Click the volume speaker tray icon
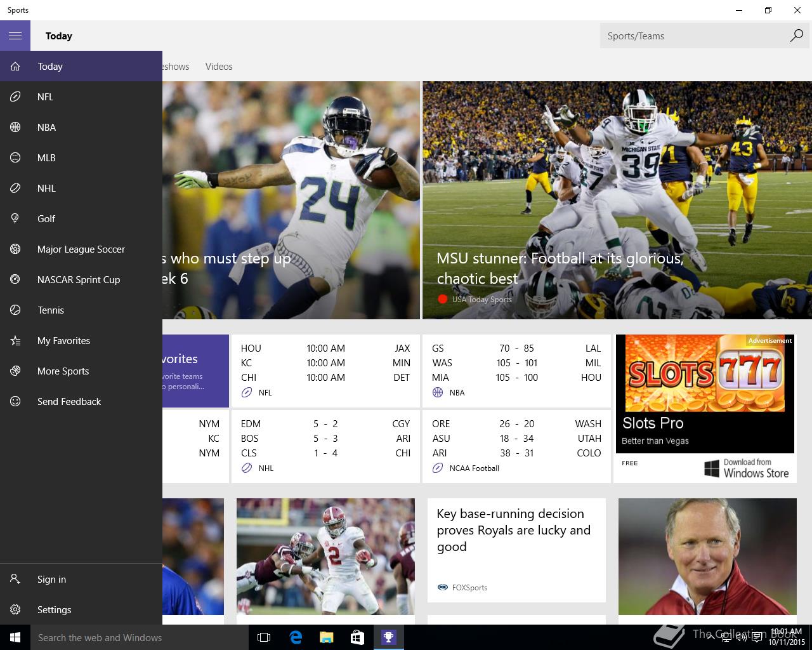Image resolution: width=812 pixels, height=650 pixels. [x=741, y=637]
